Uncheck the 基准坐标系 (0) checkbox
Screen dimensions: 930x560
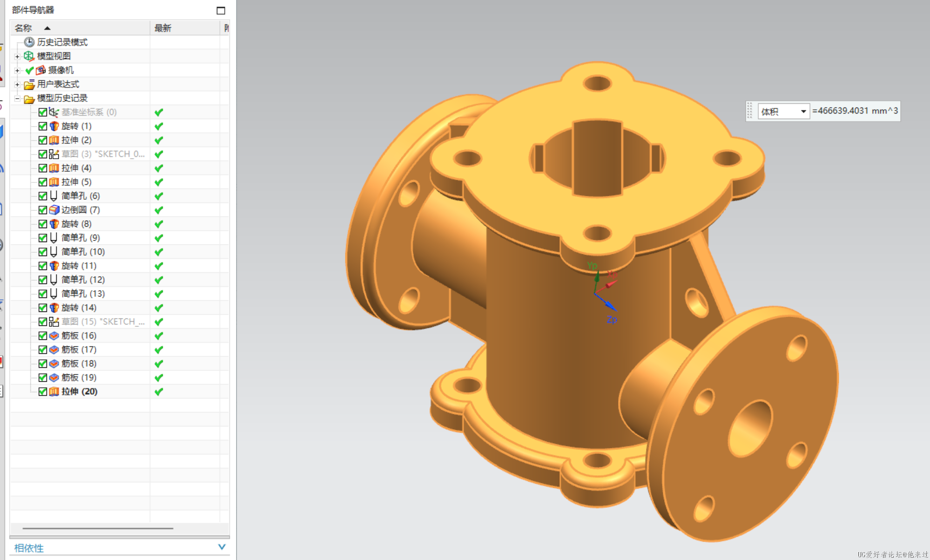43,112
